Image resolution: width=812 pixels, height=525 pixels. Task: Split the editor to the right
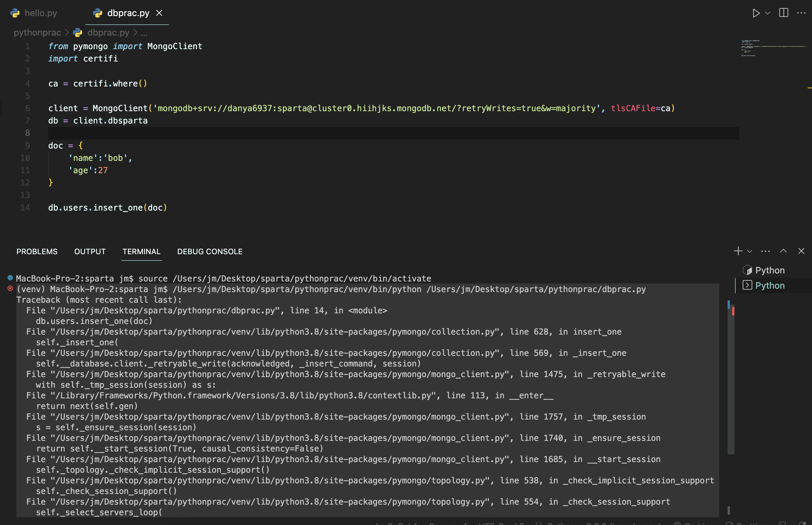pos(784,13)
